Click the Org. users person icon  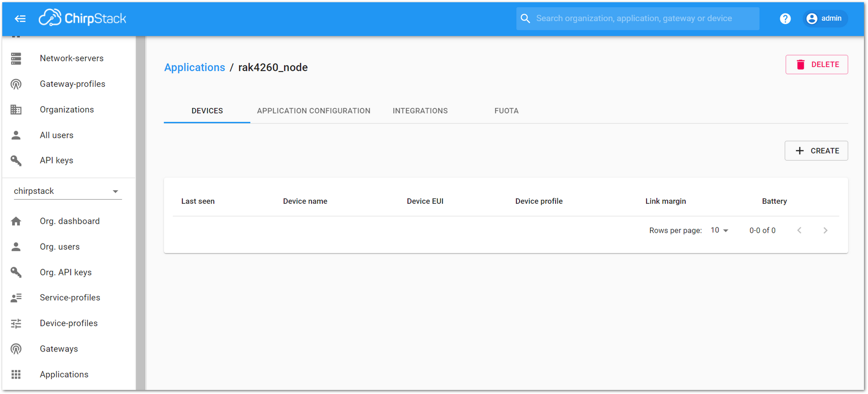[16, 247]
